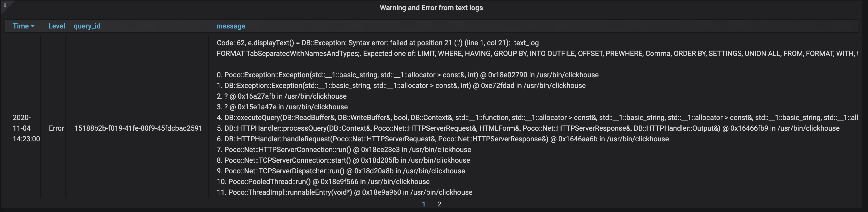
Task: Click the Error level cell
Action: tap(56, 128)
